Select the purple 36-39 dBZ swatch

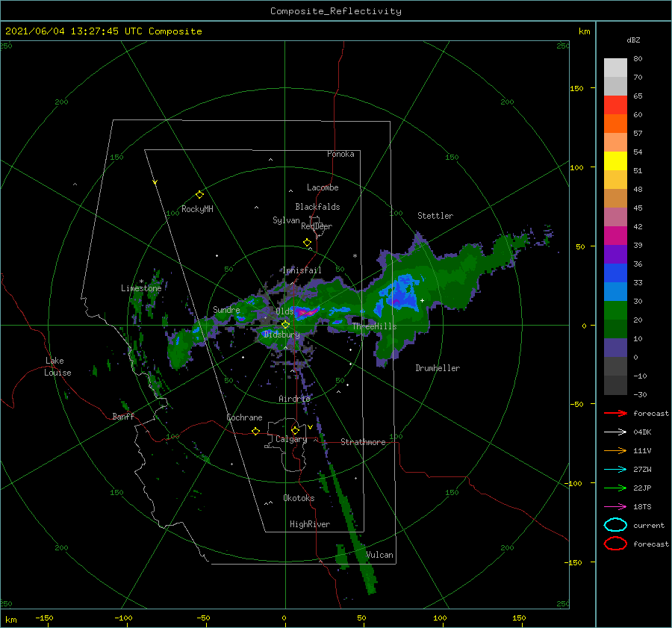point(615,254)
